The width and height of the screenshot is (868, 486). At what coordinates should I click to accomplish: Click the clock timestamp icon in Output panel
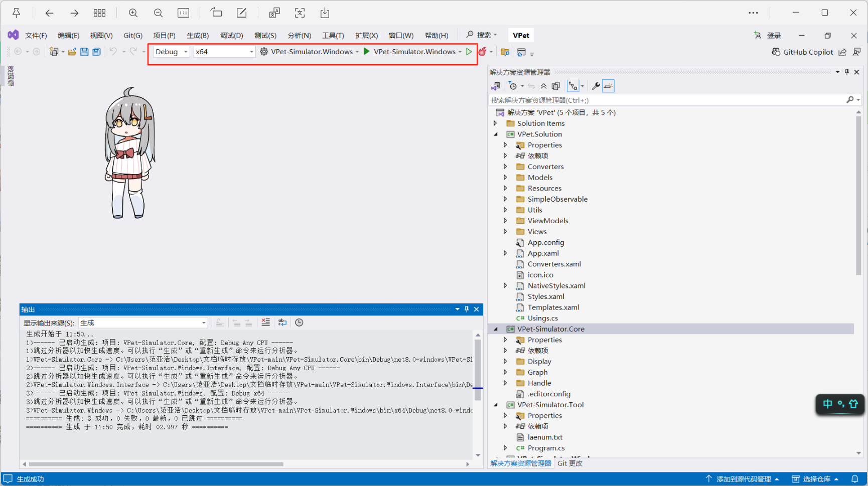tap(299, 322)
